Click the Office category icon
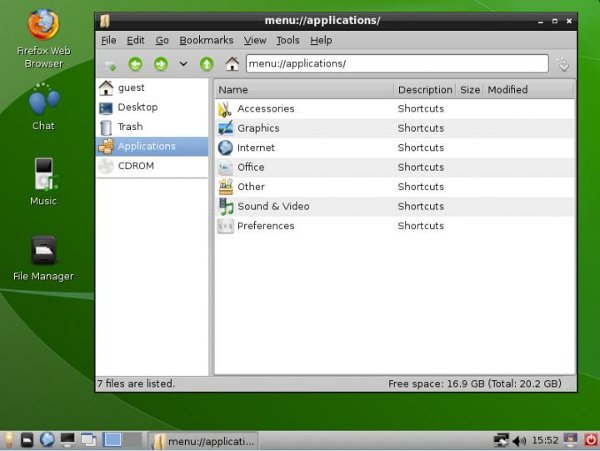This screenshot has height=451, width=600. [x=225, y=167]
